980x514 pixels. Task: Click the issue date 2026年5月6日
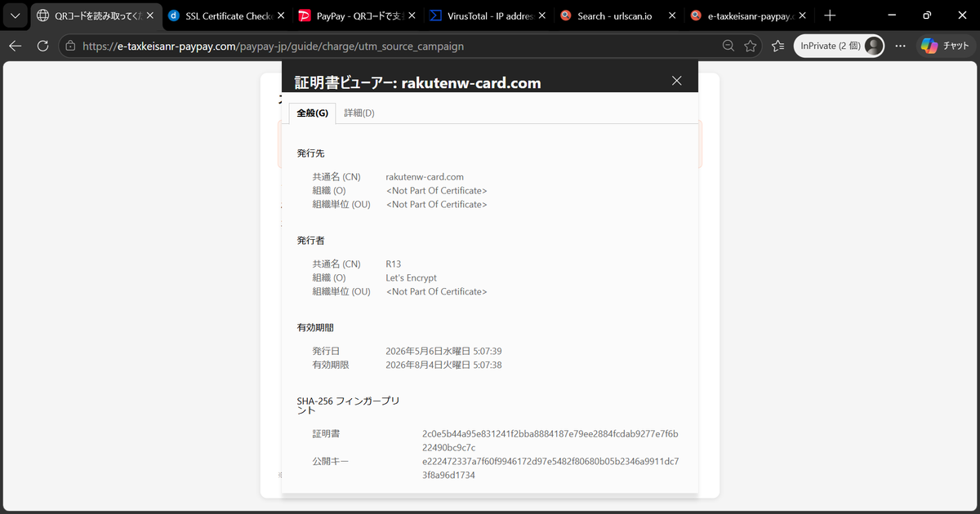point(443,352)
